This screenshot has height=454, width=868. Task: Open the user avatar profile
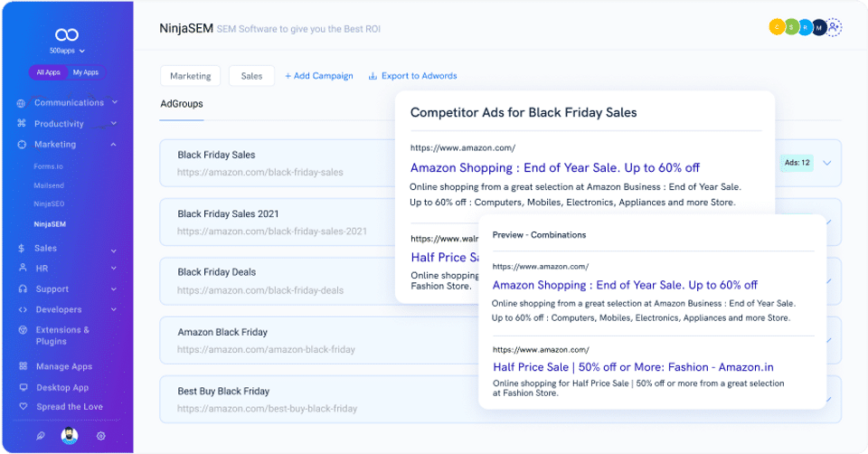pos(70,436)
